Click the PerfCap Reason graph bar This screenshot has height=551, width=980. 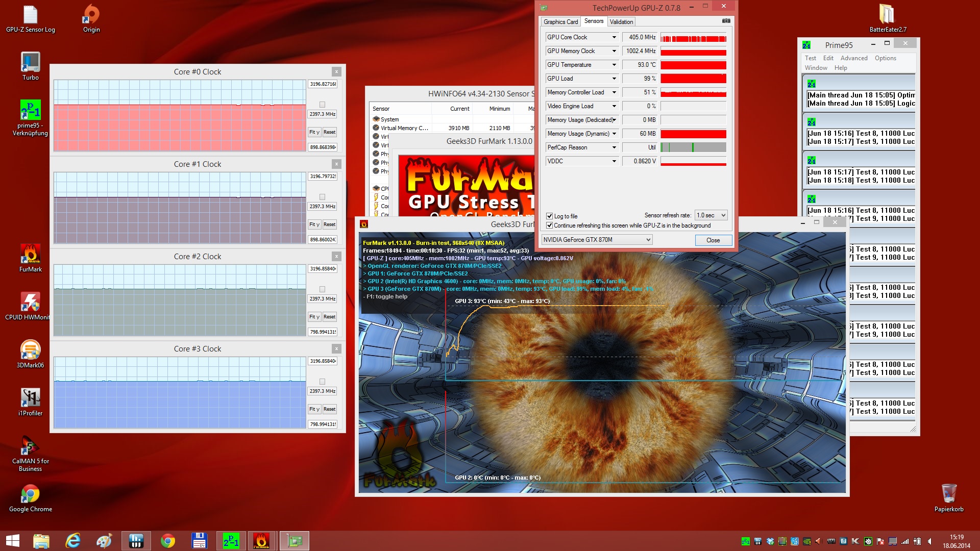tap(693, 147)
